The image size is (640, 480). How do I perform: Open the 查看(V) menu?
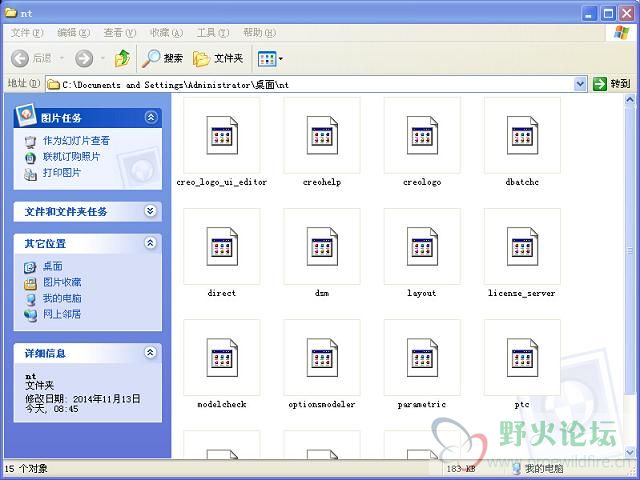pyautogui.click(x=120, y=33)
